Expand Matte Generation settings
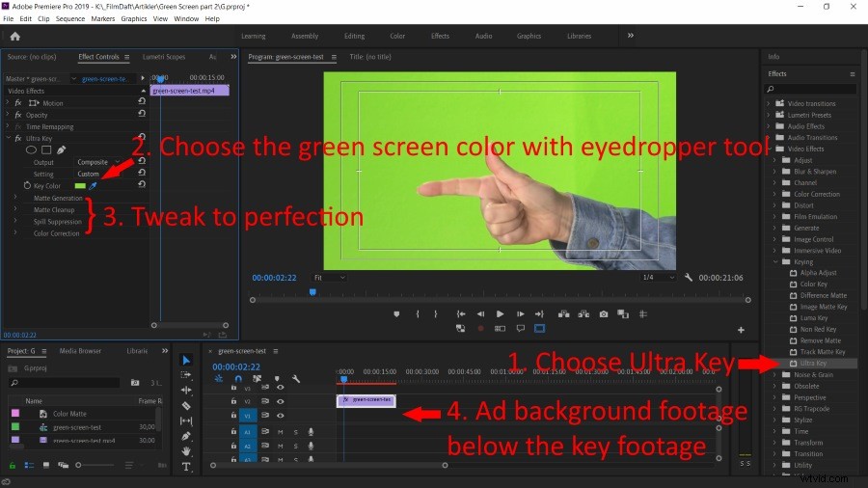The image size is (868, 488). (x=14, y=198)
